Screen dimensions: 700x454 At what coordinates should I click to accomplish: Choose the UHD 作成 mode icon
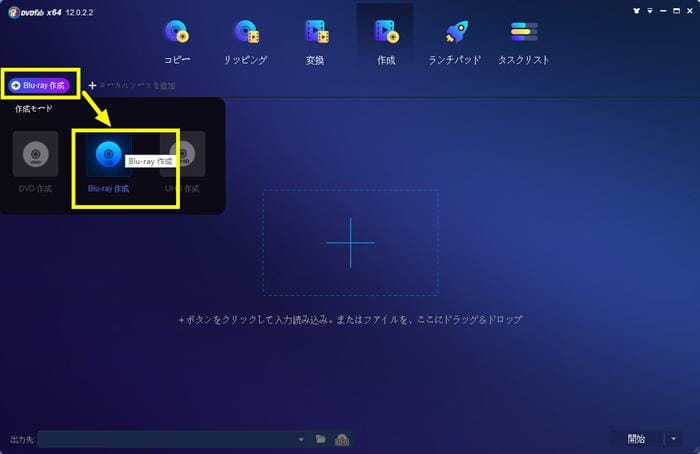pos(183,154)
